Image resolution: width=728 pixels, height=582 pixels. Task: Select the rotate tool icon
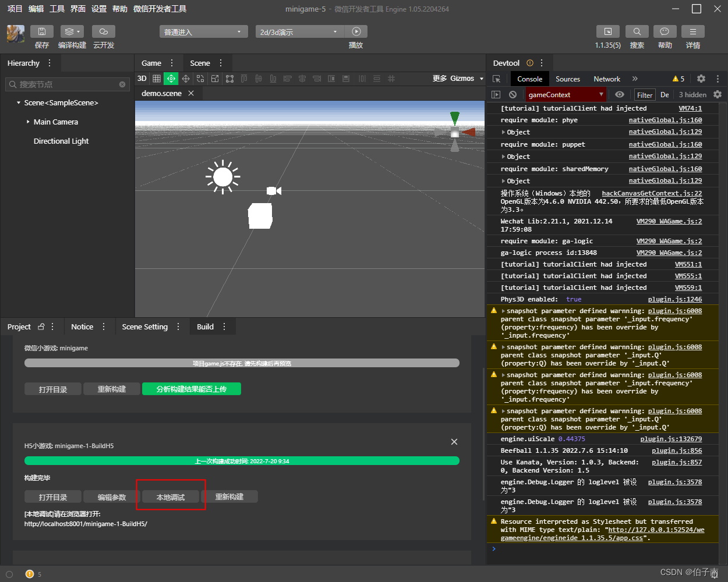(200, 79)
